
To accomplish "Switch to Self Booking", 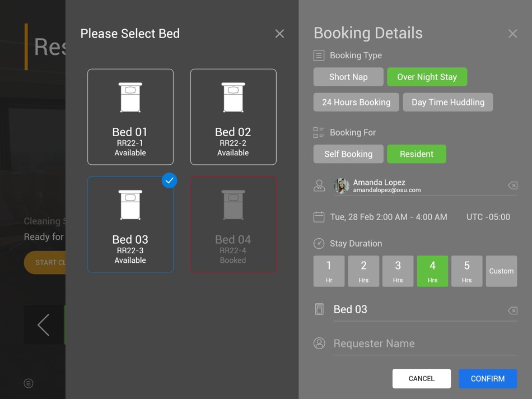I will 348,154.
